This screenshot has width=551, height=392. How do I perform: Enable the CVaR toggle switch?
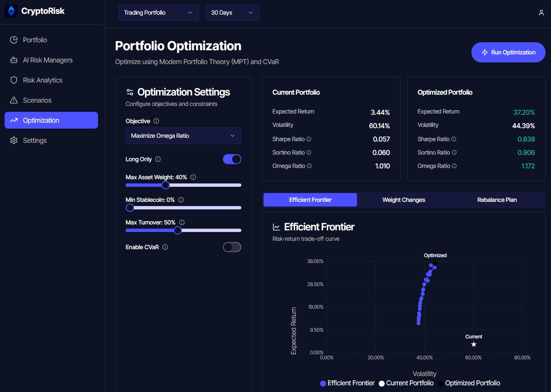pyautogui.click(x=232, y=247)
